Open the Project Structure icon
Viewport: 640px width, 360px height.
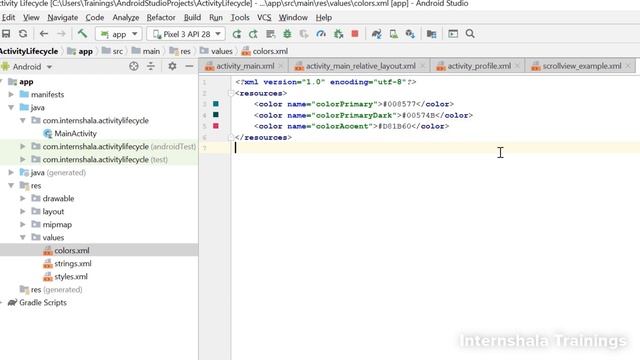tap(431, 34)
